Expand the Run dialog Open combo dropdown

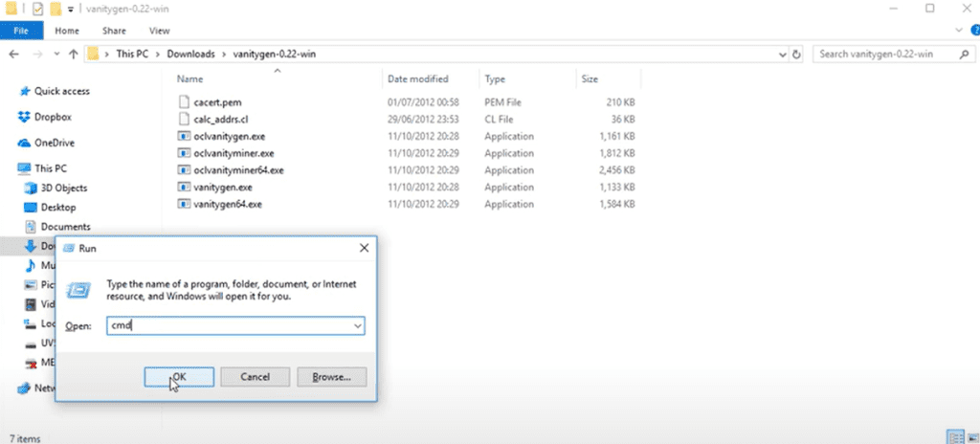[357, 326]
